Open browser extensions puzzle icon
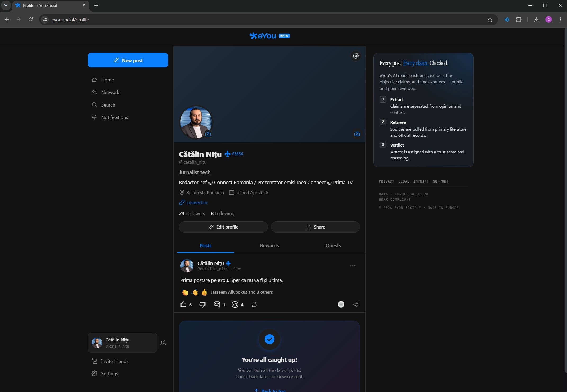 519,20
